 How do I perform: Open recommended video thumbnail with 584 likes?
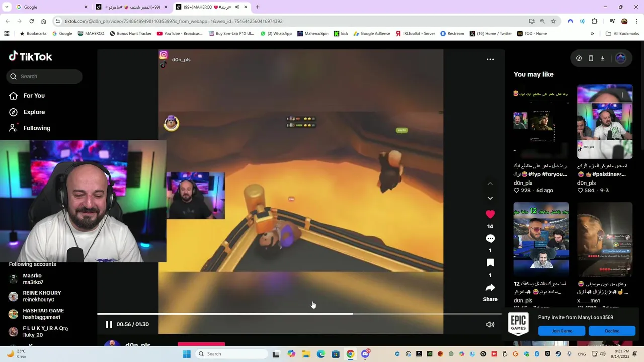point(605,122)
